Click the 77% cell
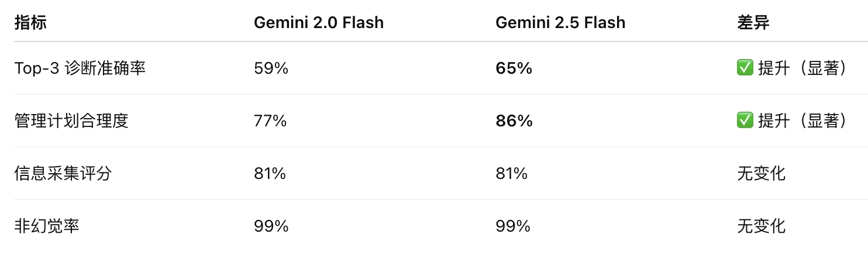 pos(270,121)
